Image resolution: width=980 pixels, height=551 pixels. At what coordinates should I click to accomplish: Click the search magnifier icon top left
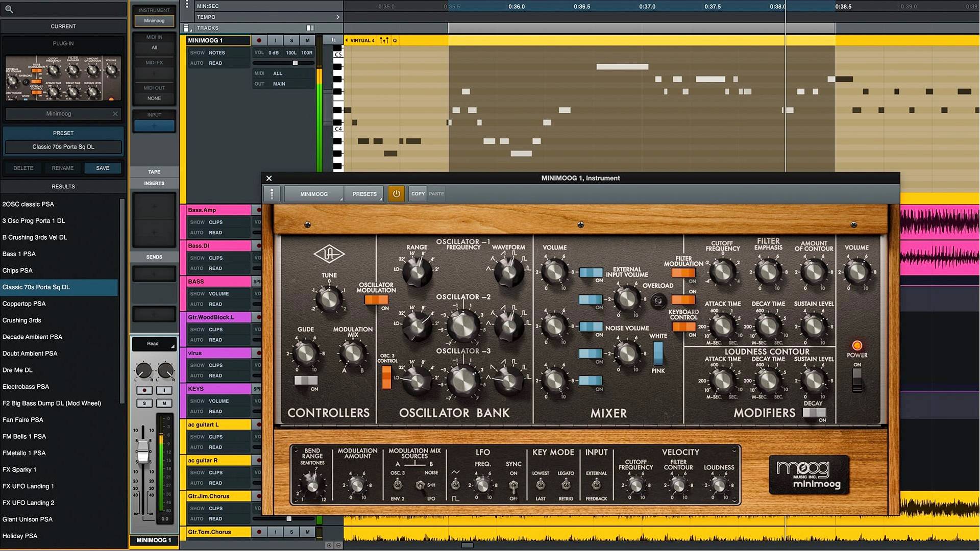(x=8, y=9)
